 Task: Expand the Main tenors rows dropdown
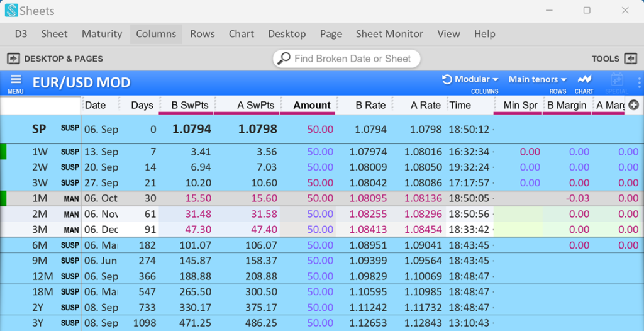[x=537, y=79]
